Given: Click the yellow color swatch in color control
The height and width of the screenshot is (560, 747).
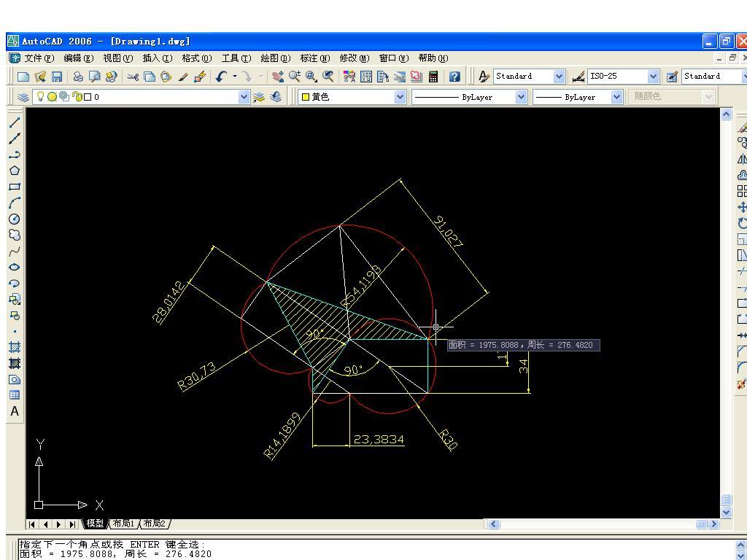Looking at the screenshot, I should [306, 97].
